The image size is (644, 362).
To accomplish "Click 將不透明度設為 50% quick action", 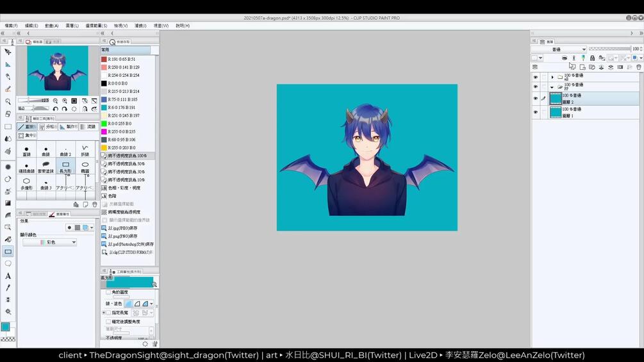I will [x=128, y=164].
